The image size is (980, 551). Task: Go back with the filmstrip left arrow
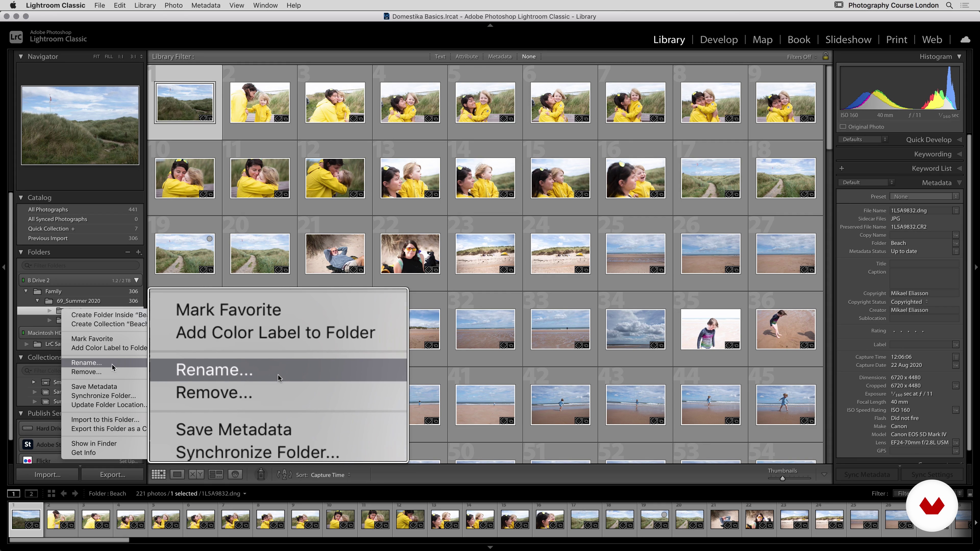point(64,493)
